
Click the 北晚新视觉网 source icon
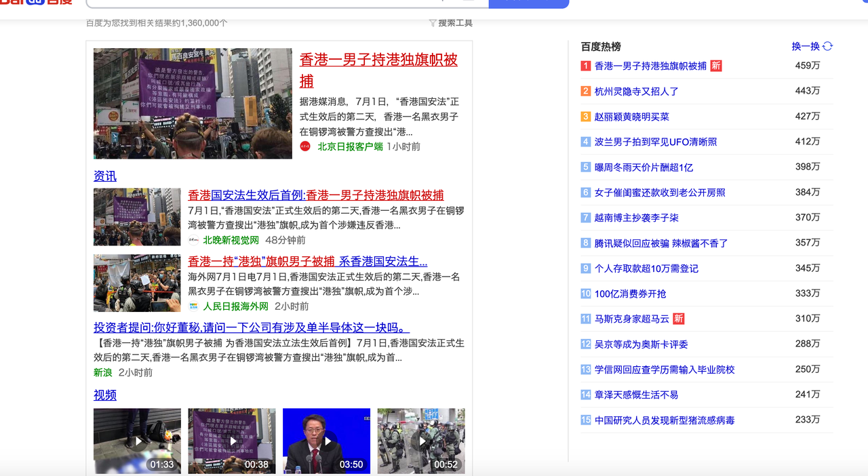(194, 240)
